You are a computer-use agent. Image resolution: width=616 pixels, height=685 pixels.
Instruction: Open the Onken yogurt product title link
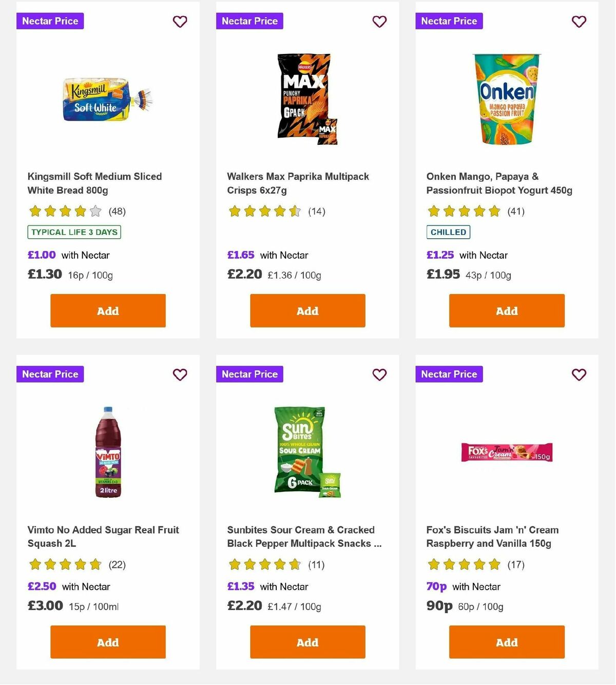tap(499, 183)
